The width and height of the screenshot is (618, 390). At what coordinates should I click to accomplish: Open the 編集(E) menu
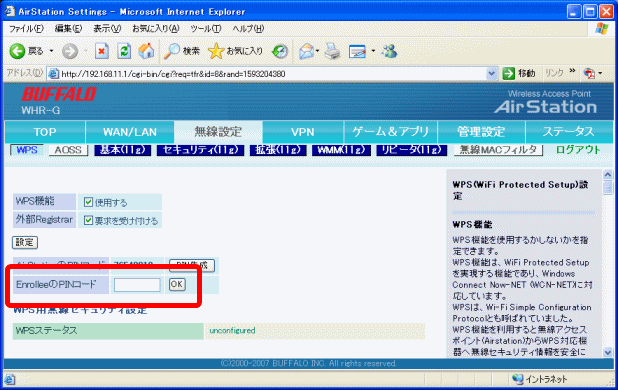68,29
